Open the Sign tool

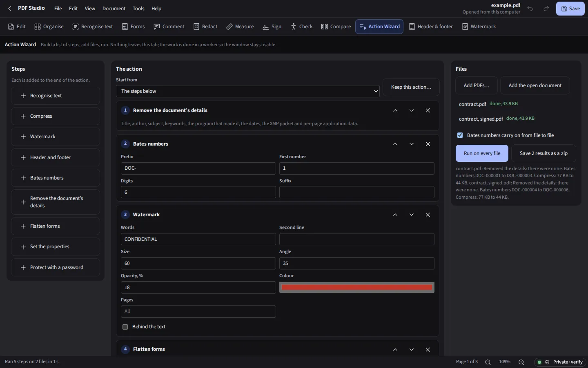point(272,27)
